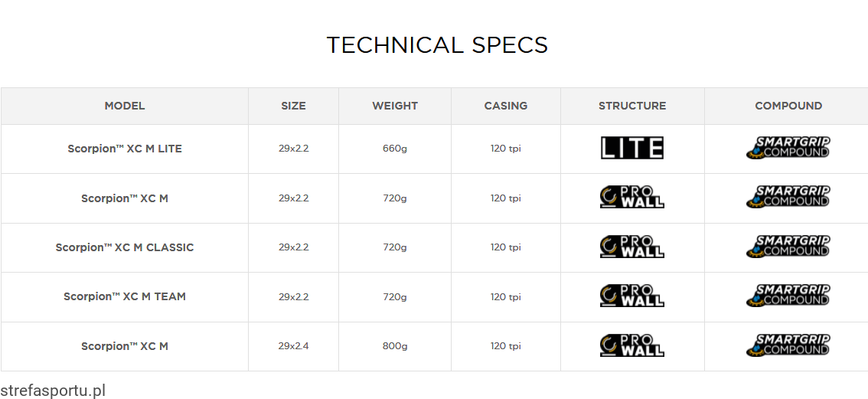Select the MODEL column header

pos(125,106)
